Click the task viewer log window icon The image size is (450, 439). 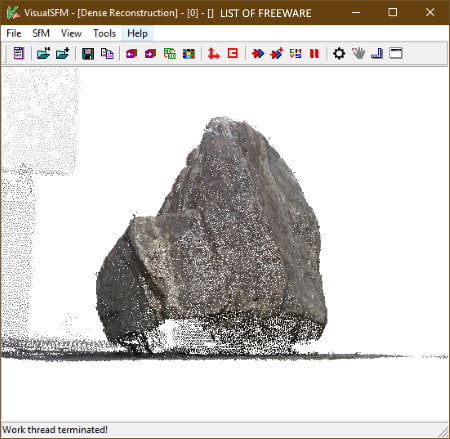(19, 53)
